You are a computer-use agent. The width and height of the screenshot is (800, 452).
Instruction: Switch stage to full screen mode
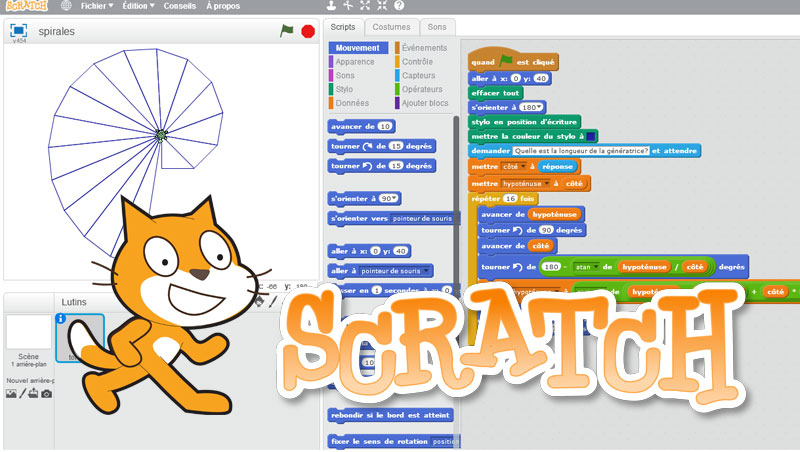pyautogui.click(x=18, y=31)
